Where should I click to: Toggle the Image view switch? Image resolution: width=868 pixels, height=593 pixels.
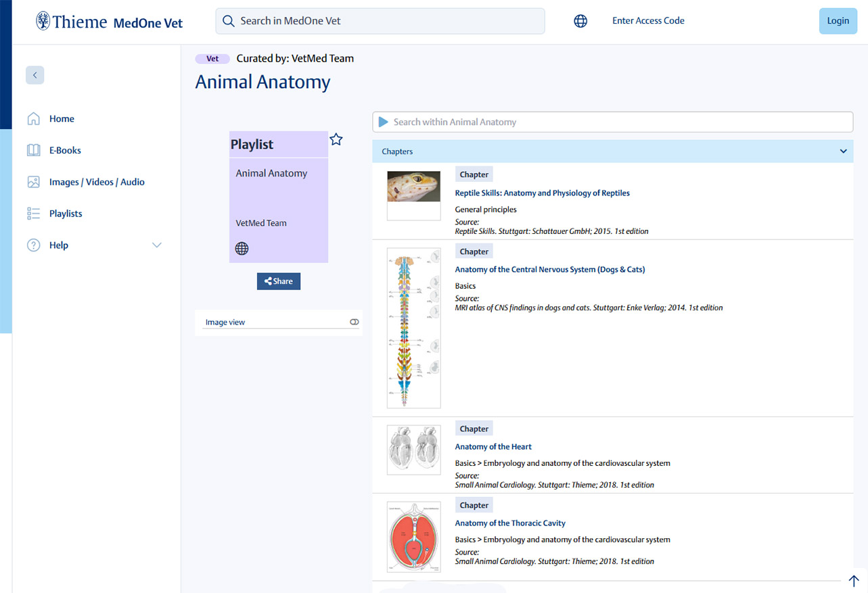point(354,323)
